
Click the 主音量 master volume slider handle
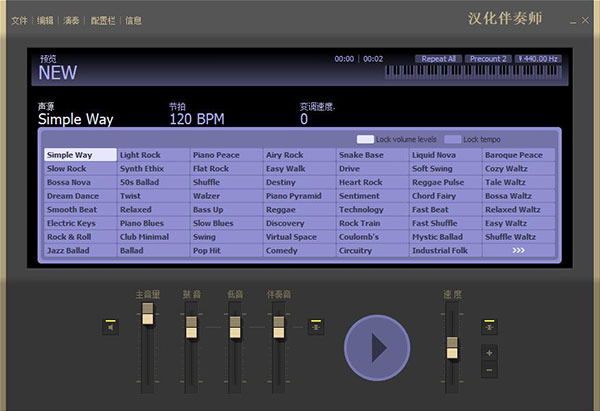tap(148, 314)
